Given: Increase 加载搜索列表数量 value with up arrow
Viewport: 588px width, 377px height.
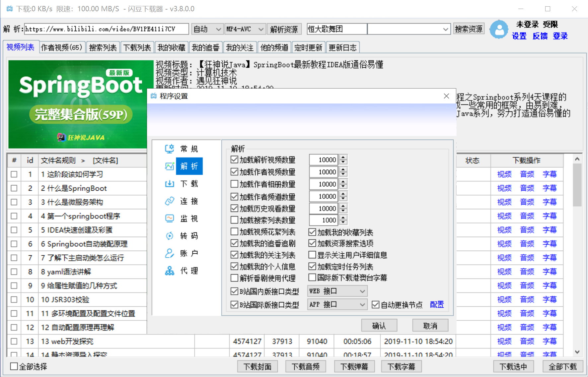Looking at the screenshot, I should [x=343, y=218].
